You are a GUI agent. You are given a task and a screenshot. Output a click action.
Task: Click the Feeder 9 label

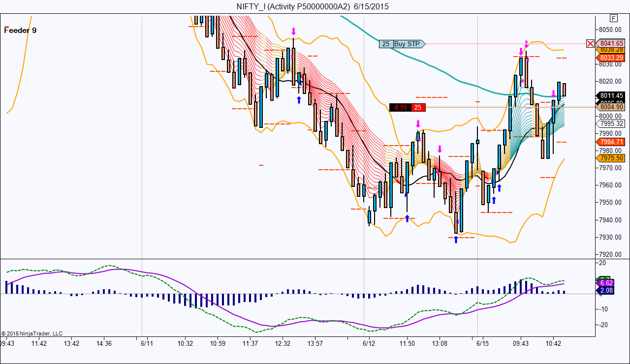coord(20,30)
